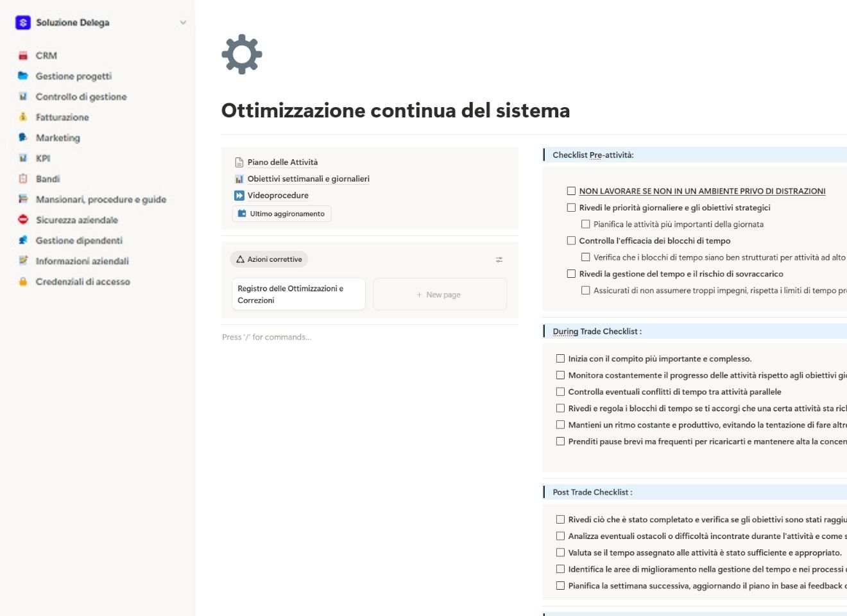The image size is (847, 616).
Task: Click the Marketing pin icon
Action: [23, 137]
